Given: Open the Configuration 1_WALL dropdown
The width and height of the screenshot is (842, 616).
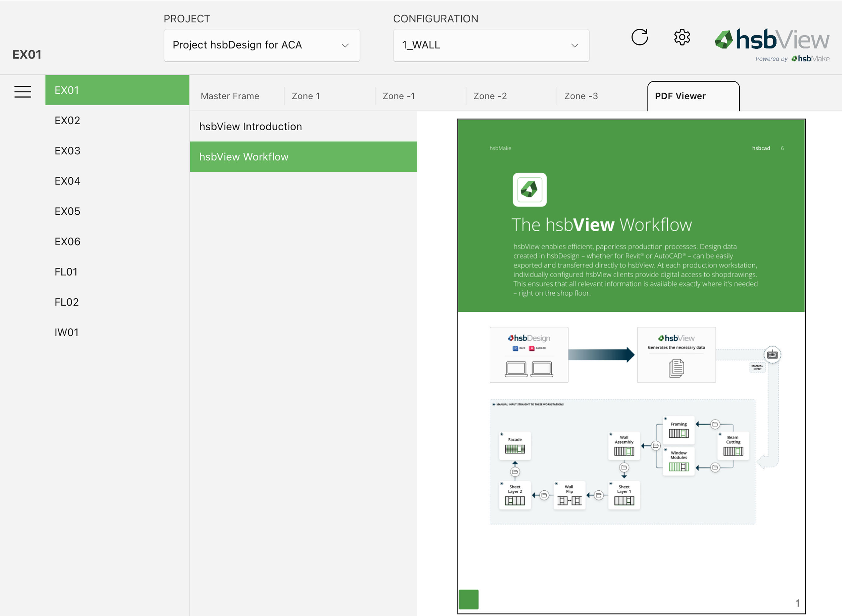Looking at the screenshot, I should [x=491, y=46].
